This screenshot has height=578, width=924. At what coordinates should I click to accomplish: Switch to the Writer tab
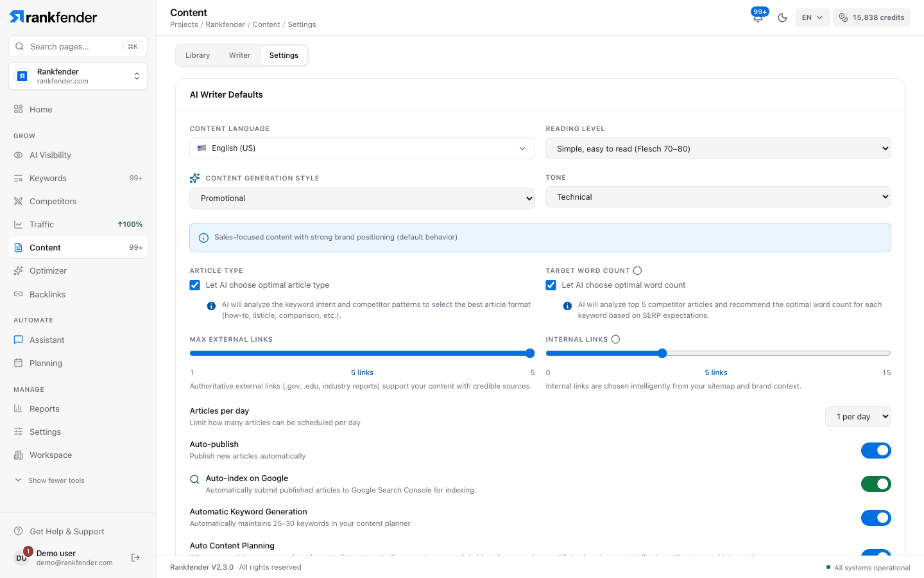[239, 55]
